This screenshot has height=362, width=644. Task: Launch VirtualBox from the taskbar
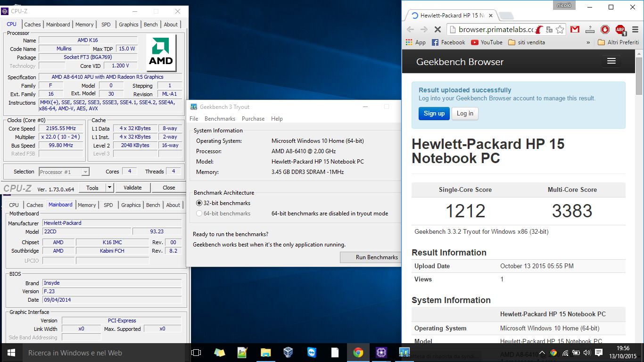pyautogui.click(x=289, y=353)
